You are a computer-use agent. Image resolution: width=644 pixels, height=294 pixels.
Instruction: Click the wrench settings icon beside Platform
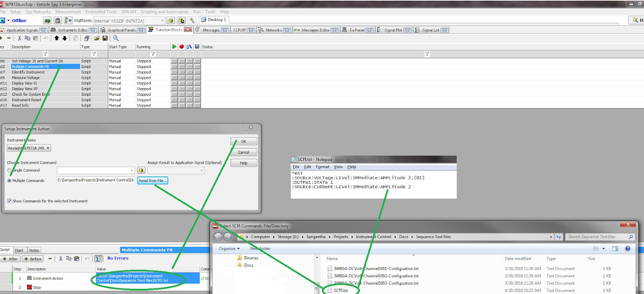pos(192,21)
